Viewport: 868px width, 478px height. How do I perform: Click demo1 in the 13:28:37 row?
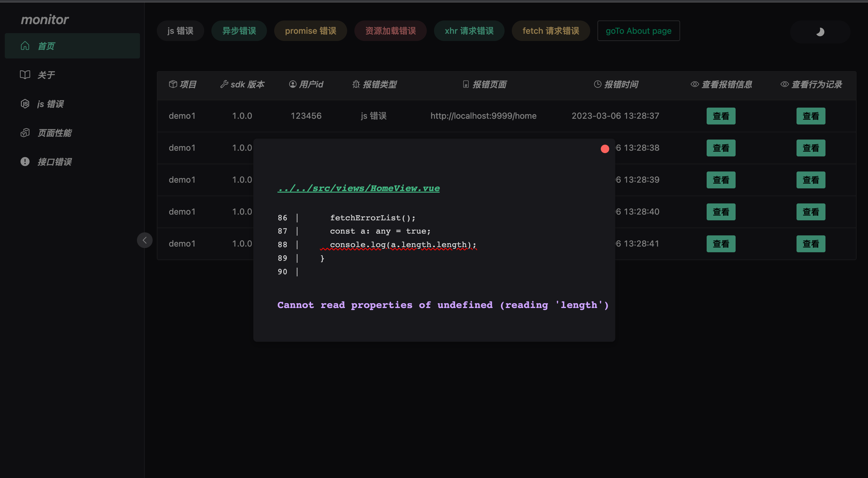pyautogui.click(x=182, y=116)
